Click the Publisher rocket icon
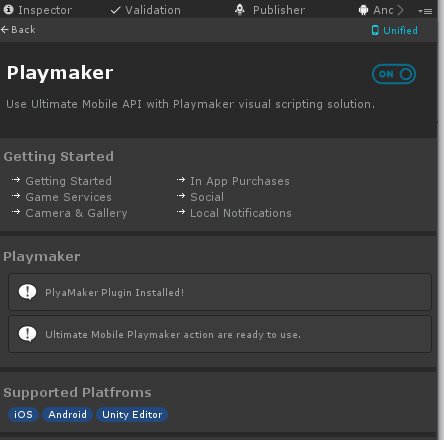The height and width of the screenshot is (440, 444). tap(240, 10)
